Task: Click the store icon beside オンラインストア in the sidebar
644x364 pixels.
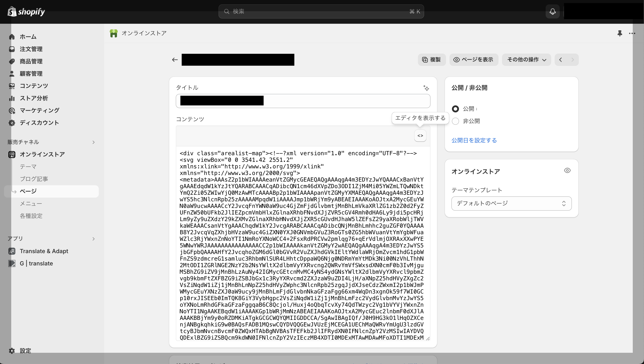Action: 12,155
